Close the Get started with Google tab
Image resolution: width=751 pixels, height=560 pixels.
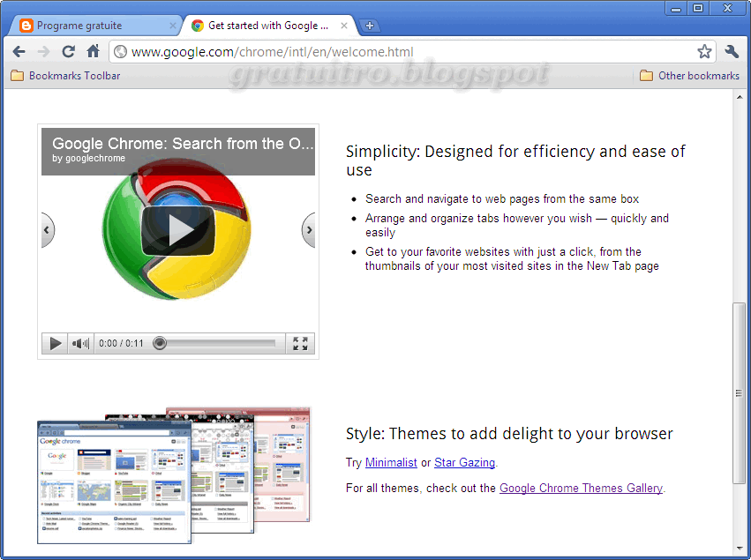pyautogui.click(x=344, y=26)
